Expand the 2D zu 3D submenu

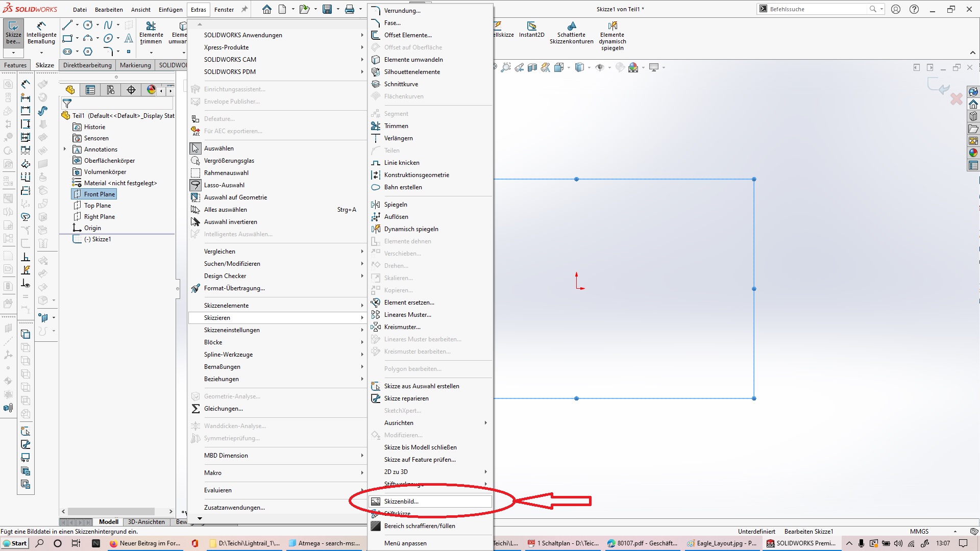coord(430,472)
